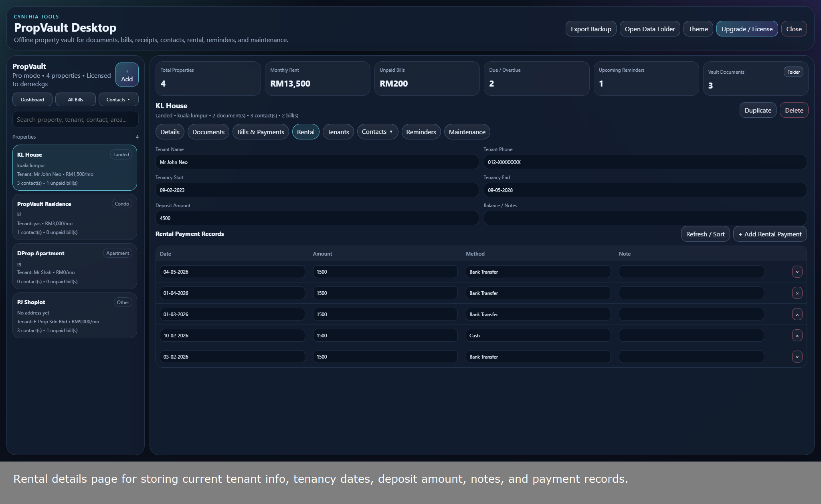Switch to the Documents tab
Screen dimensions: 821x504
[208, 132]
